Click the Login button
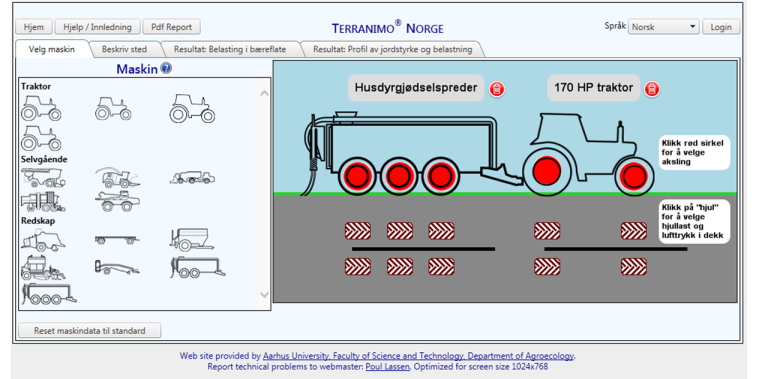 pyautogui.click(x=721, y=27)
